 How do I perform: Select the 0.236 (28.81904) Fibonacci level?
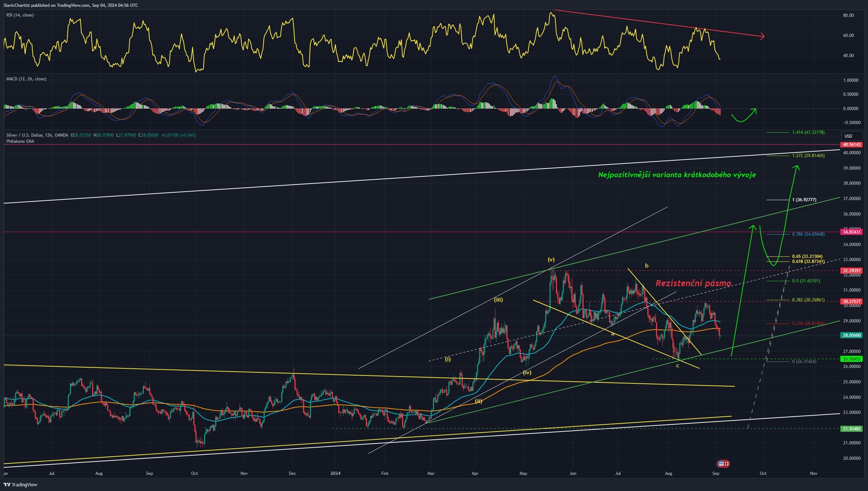click(808, 324)
